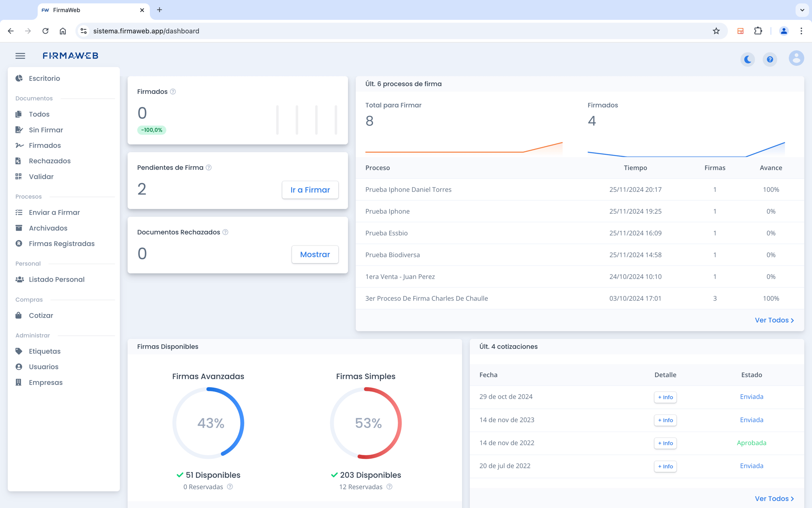
Task: Open the user profile avatar
Action: [x=796, y=58]
